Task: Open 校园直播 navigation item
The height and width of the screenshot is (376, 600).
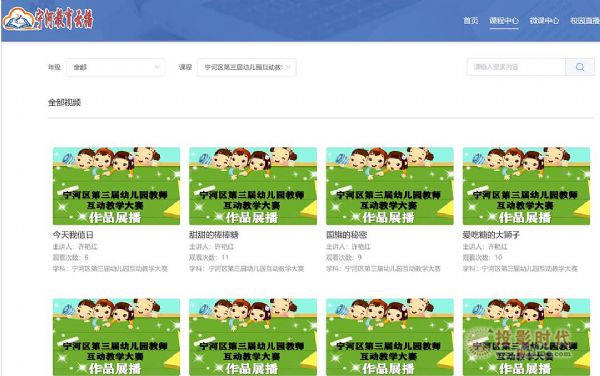Action: (585, 21)
